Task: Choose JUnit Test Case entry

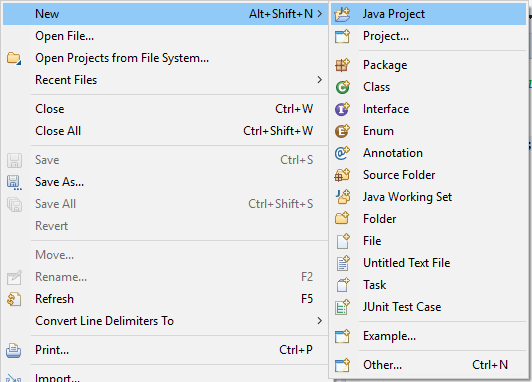Action: 429,307
